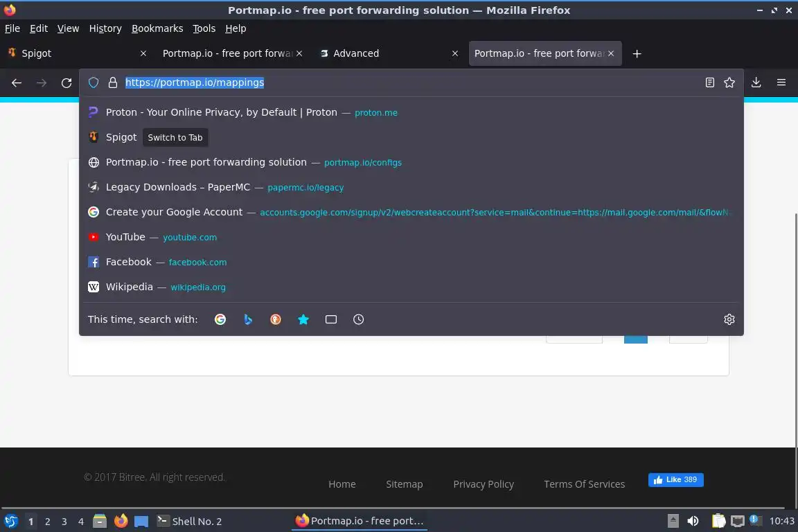Switch to the Advanced tab
798x532 pixels.
pyautogui.click(x=389, y=53)
